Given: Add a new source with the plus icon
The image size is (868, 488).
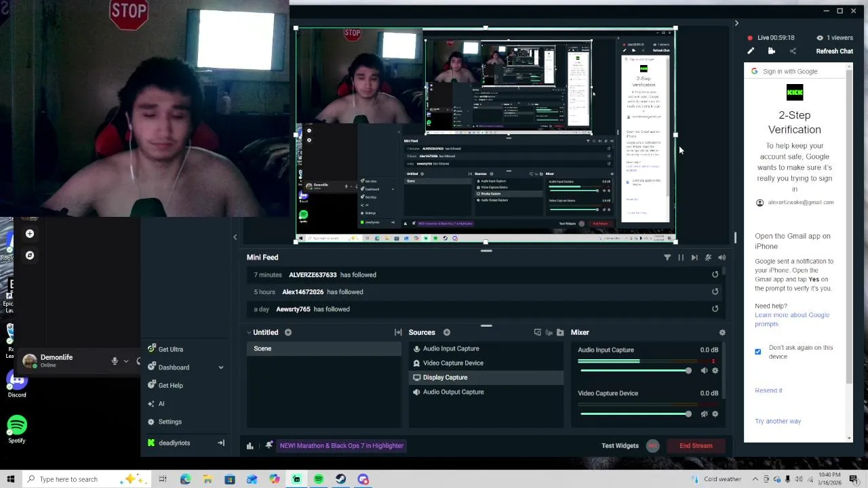Looking at the screenshot, I should pos(447,332).
